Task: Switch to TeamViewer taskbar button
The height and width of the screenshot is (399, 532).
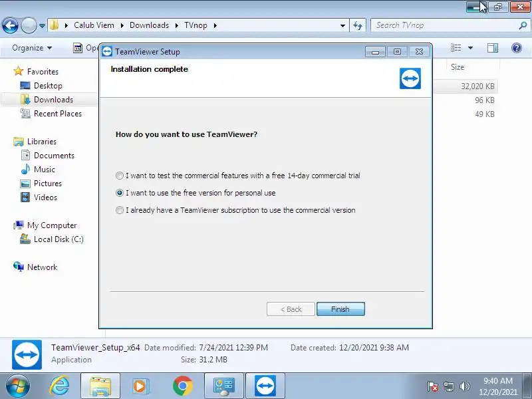Action: click(x=265, y=386)
